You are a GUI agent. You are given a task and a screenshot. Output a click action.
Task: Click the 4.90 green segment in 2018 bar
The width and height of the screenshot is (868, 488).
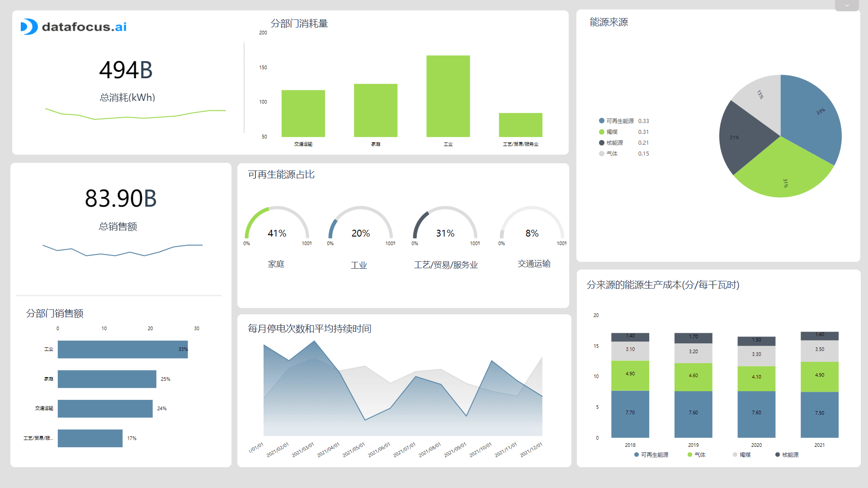click(630, 376)
